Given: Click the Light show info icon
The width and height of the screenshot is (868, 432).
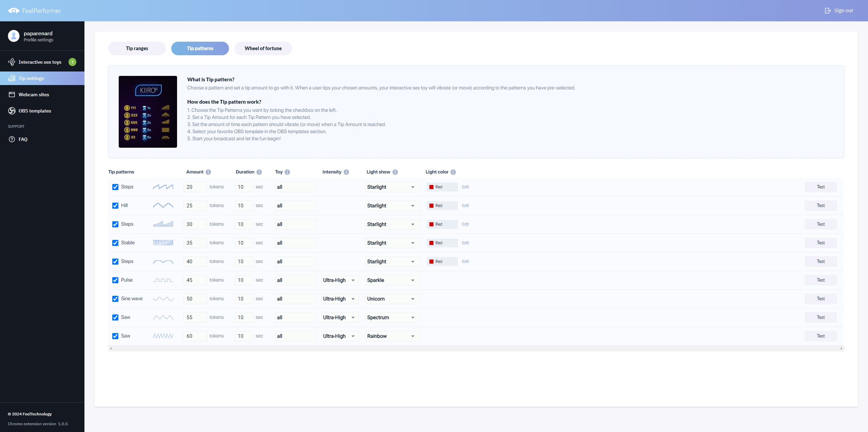Looking at the screenshot, I should 395,172.
